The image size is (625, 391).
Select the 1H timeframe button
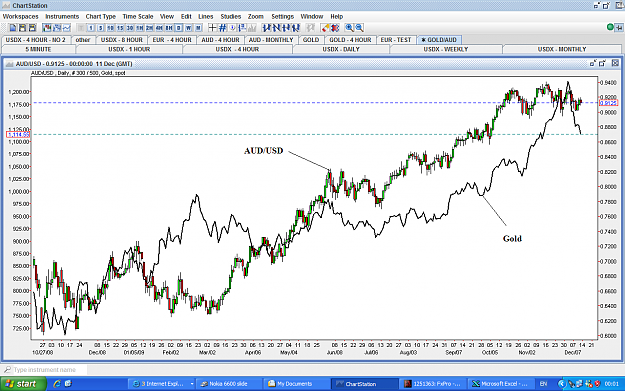[140, 28]
